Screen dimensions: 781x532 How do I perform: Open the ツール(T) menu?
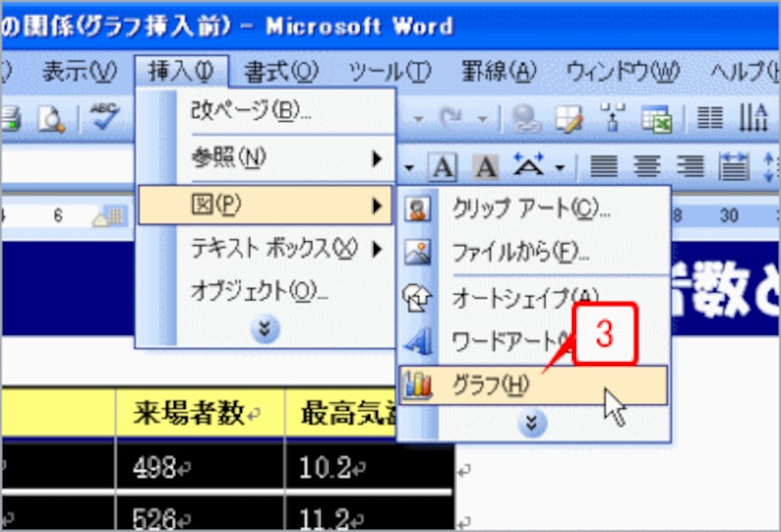pos(390,71)
